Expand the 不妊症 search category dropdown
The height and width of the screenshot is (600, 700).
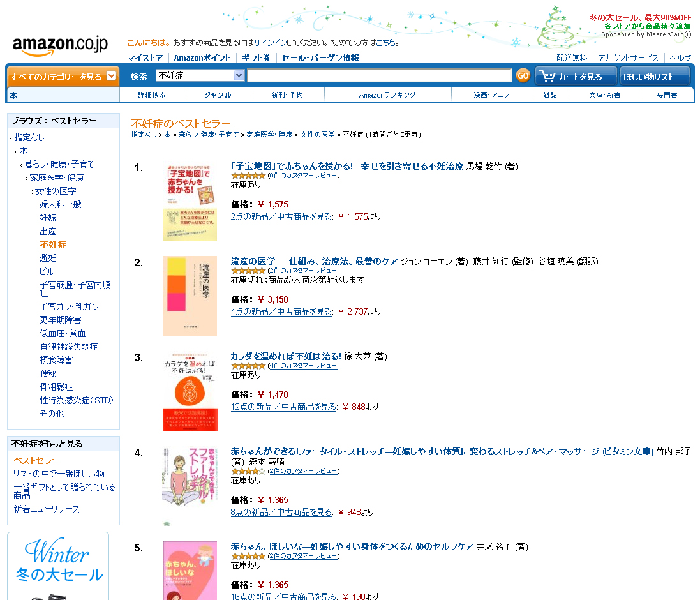pos(200,75)
